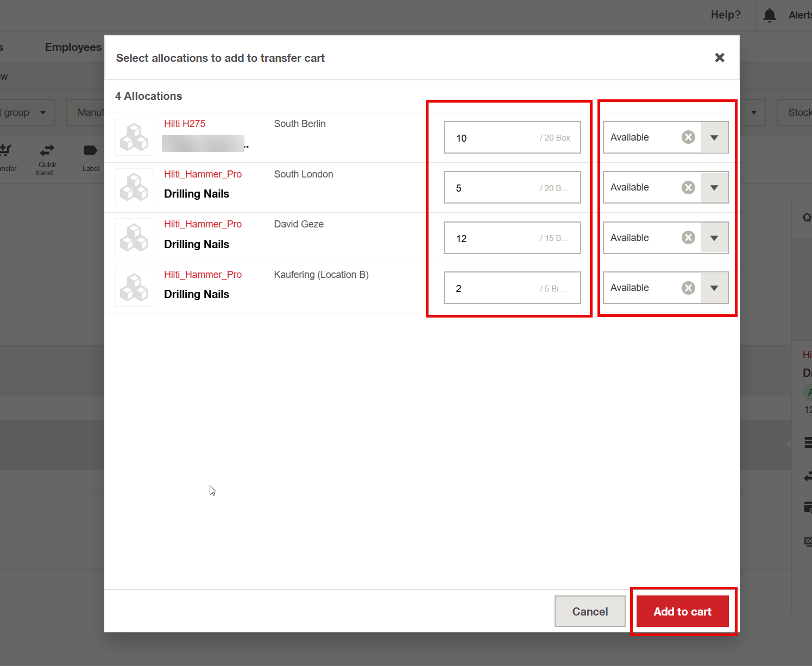Close the transfer cart allocations dialog
Viewport: 812px width, 666px height.
pos(720,58)
